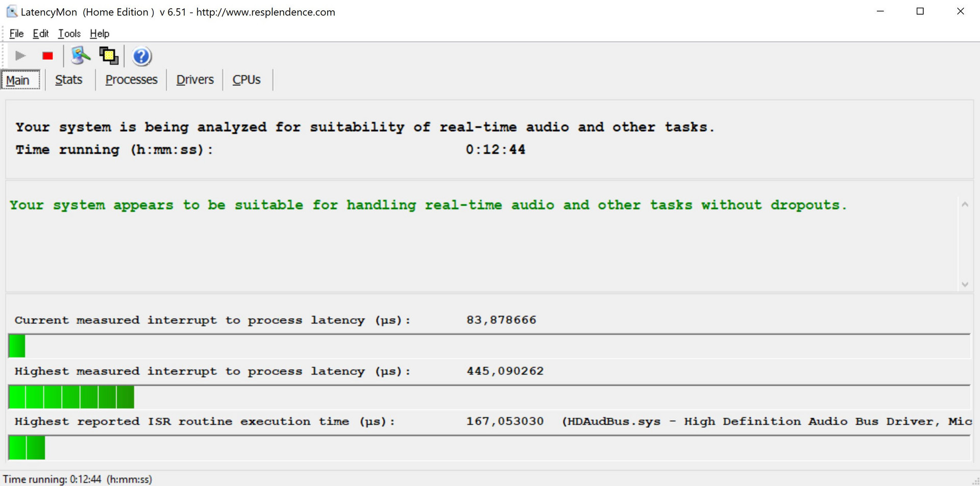Viewport: 980px width, 486px height.
Task: Click the copy report windows icon
Action: click(x=109, y=56)
